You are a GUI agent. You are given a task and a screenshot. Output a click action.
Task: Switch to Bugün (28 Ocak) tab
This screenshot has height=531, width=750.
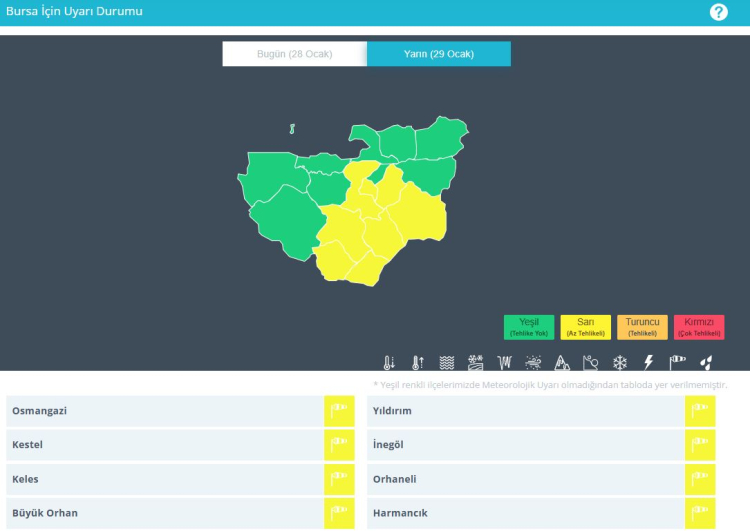point(294,54)
